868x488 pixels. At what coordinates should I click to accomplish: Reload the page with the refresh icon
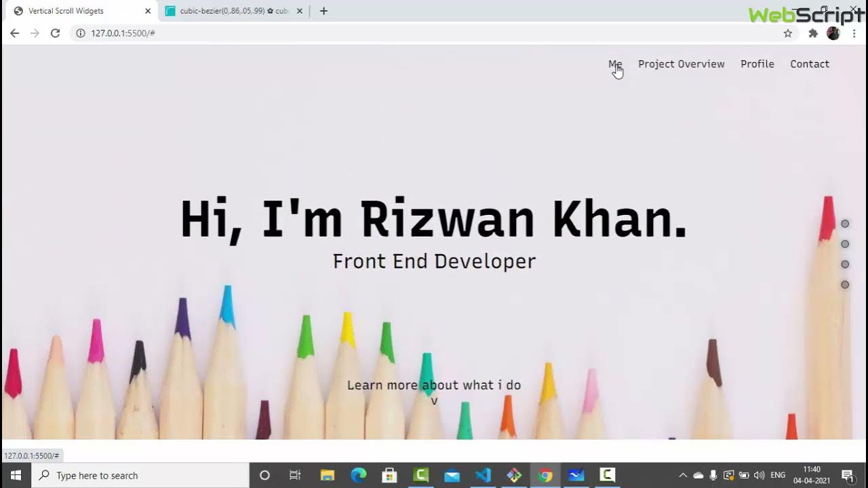(56, 33)
